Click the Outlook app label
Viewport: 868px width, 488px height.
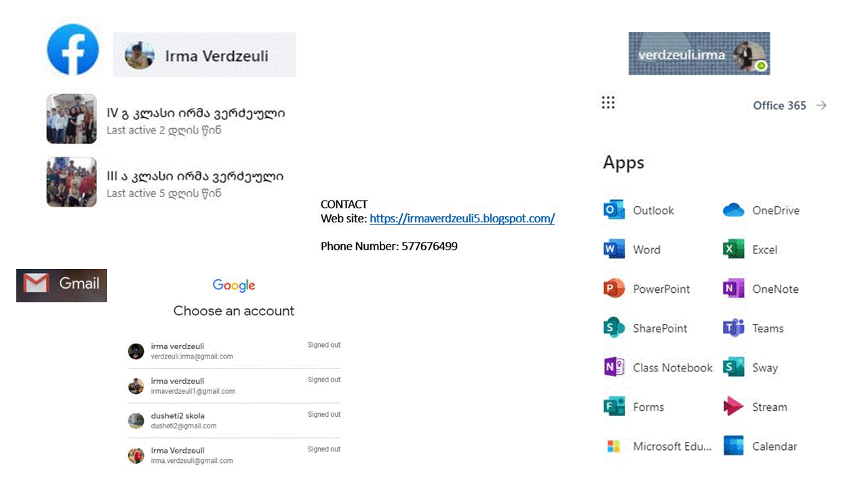[x=654, y=211]
